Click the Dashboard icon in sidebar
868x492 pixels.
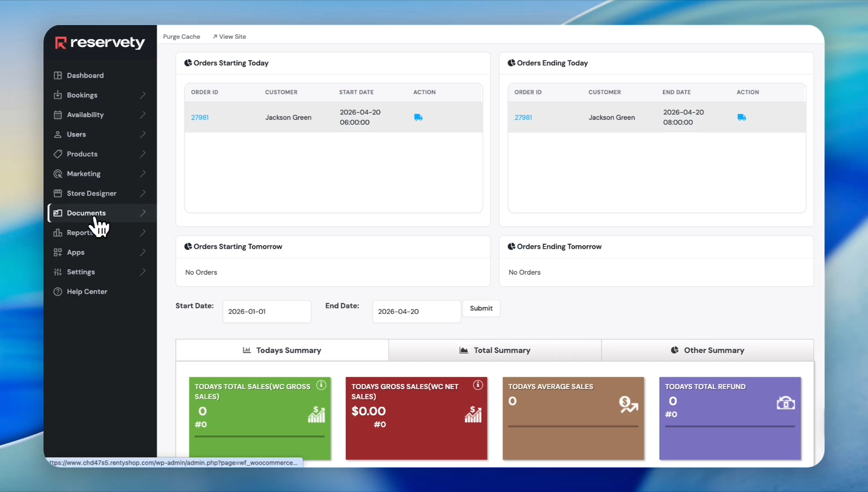tap(58, 76)
